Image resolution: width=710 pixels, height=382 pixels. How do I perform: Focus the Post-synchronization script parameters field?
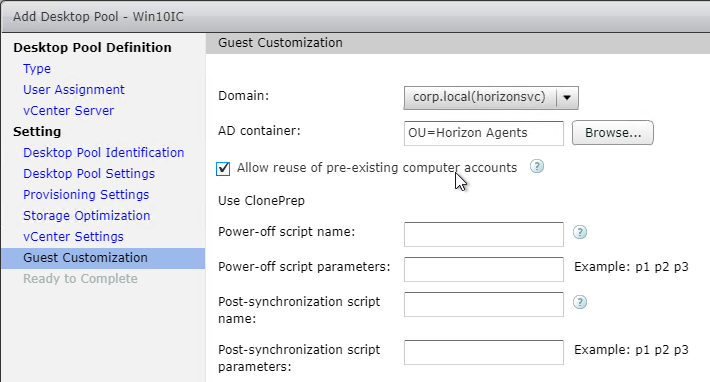(x=484, y=352)
